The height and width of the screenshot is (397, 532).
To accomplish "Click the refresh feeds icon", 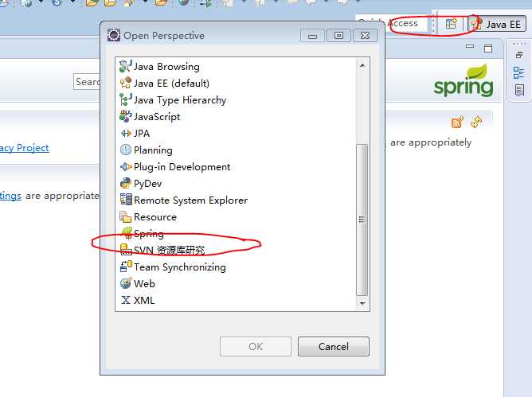I will (x=476, y=122).
